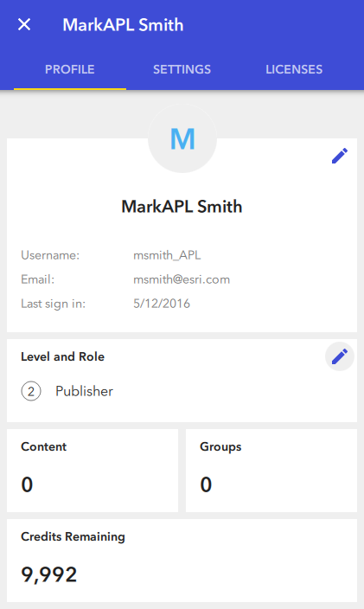Edit Level and Role with pencil icon
364x609 pixels.
pyautogui.click(x=340, y=356)
